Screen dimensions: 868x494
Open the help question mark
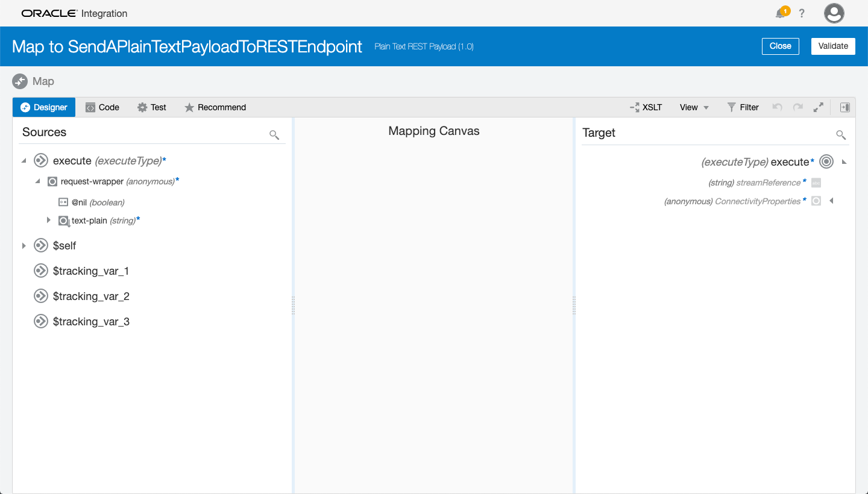click(x=802, y=13)
